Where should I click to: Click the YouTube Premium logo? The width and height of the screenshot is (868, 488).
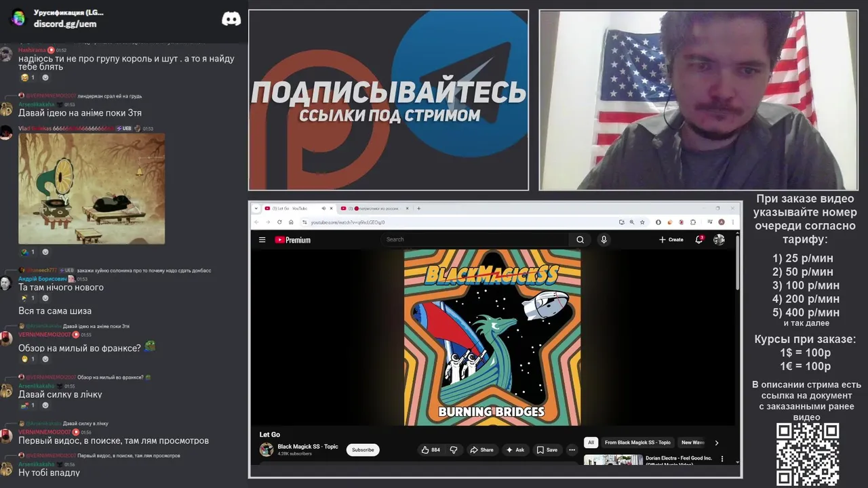[x=292, y=240]
